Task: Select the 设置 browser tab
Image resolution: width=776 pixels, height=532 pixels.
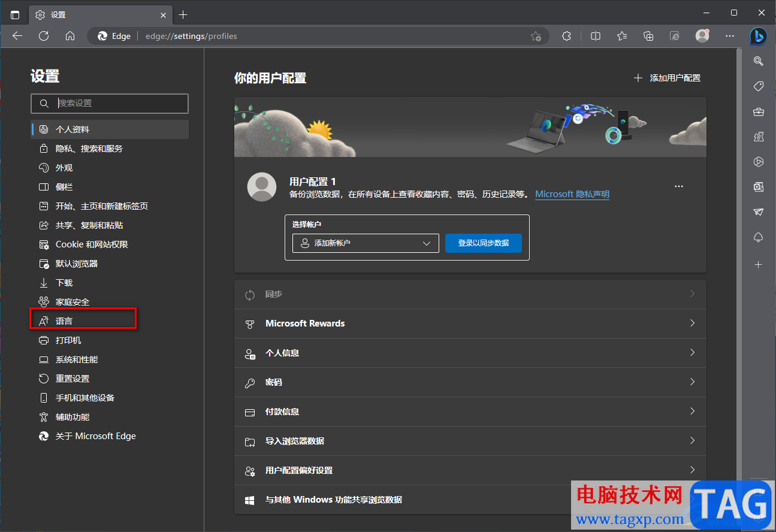Action: 101,14
